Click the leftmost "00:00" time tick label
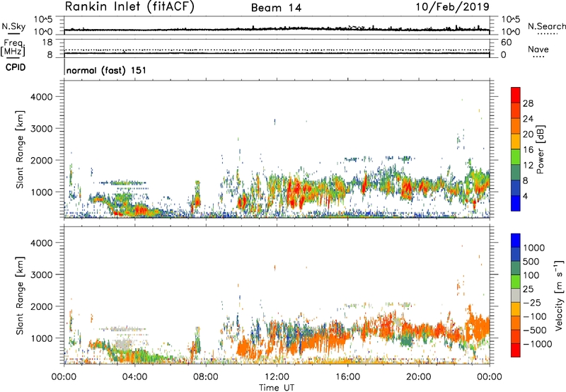The width and height of the screenshot is (566, 392). click(x=64, y=377)
